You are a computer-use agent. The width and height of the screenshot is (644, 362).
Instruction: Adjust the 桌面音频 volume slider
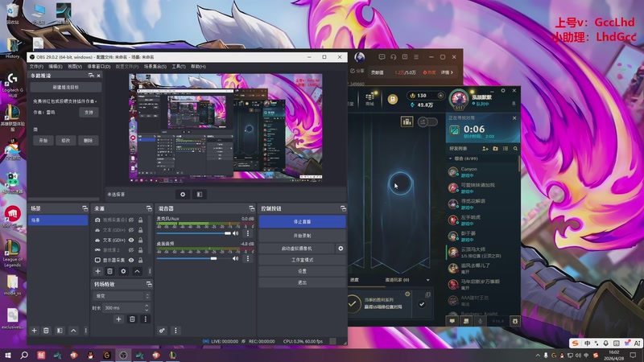click(x=194, y=258)
